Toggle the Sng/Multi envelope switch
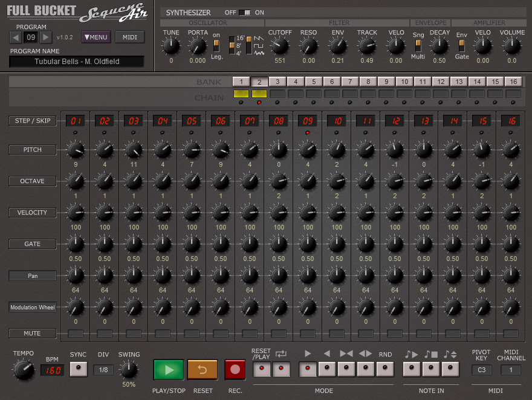The height and width of the screenshot is (400, 532). pyautogui.click(x=418, y=46)
